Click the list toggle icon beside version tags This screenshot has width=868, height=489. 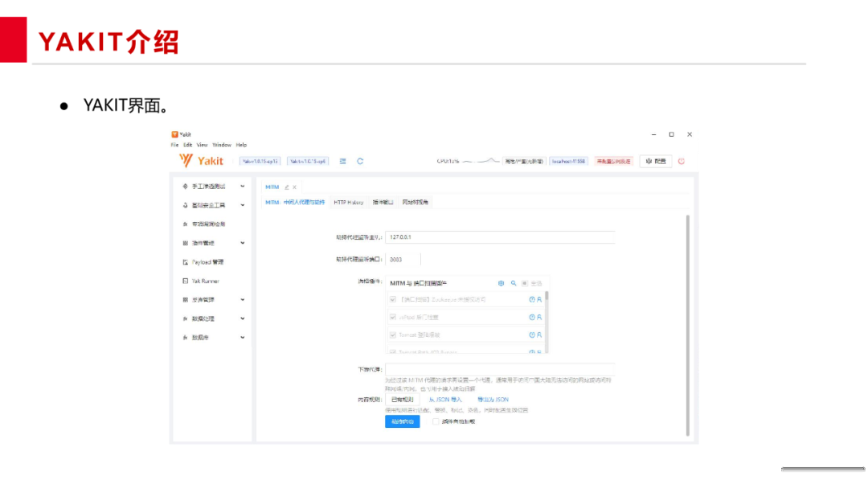[x=342, y=161]
